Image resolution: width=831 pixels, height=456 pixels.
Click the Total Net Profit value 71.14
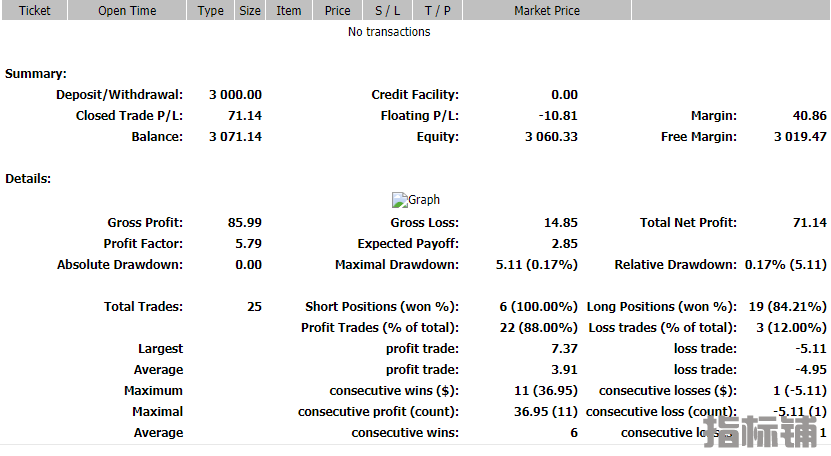coord(809,223)
